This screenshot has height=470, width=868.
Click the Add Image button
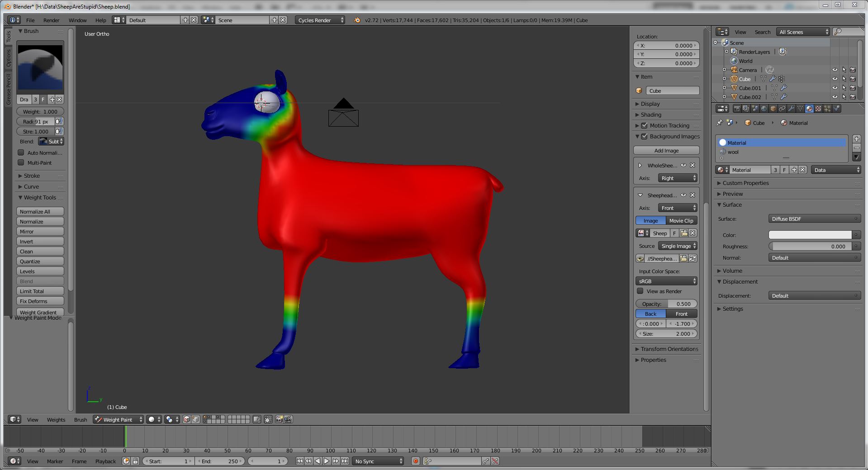[x=666, y=150]
